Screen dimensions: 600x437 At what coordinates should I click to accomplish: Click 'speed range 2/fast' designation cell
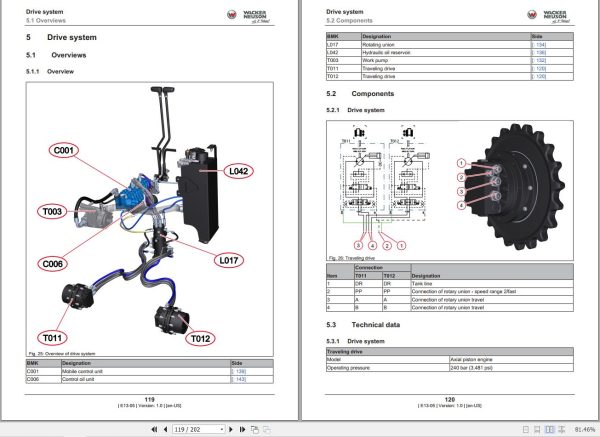(492, 292)
